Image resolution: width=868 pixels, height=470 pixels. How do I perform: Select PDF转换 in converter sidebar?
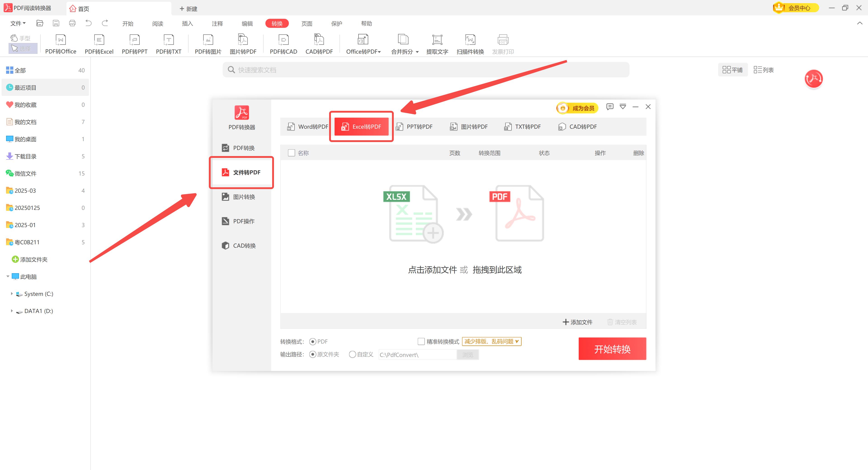(242, 148)
